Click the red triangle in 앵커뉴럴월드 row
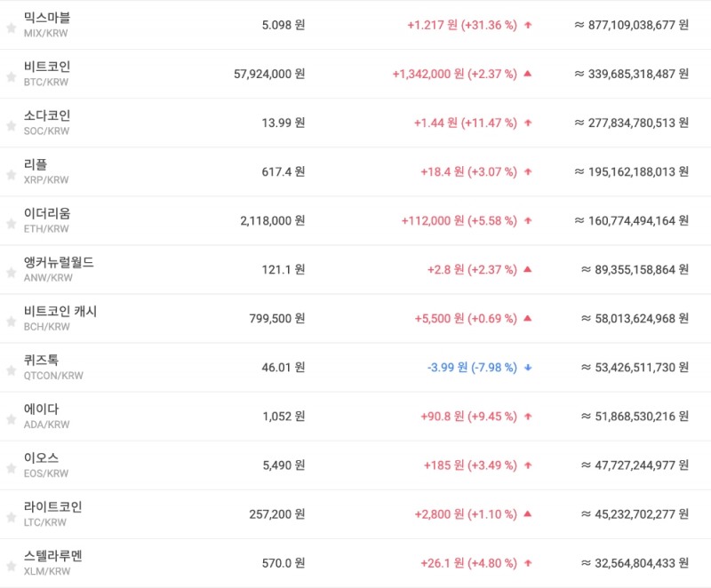Screen dimensions: 711x588 tap(527, 269)
